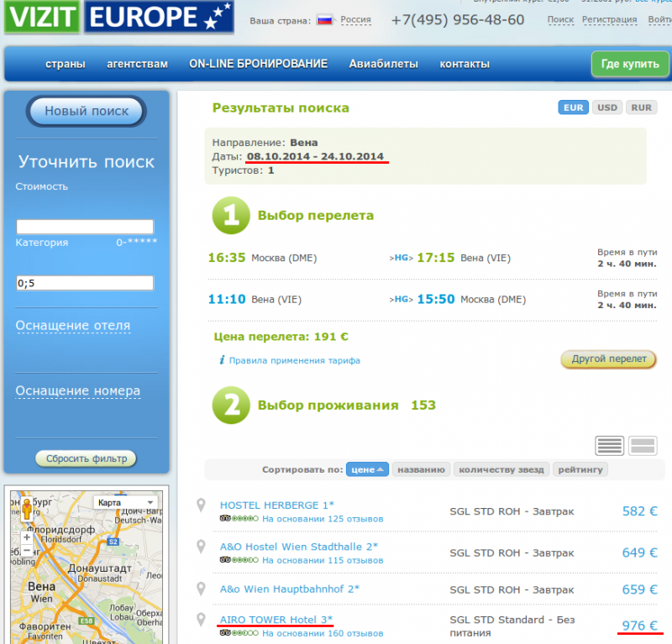
Task: Click the Категория field showing 0;5
Action: [x=85, y=283]
